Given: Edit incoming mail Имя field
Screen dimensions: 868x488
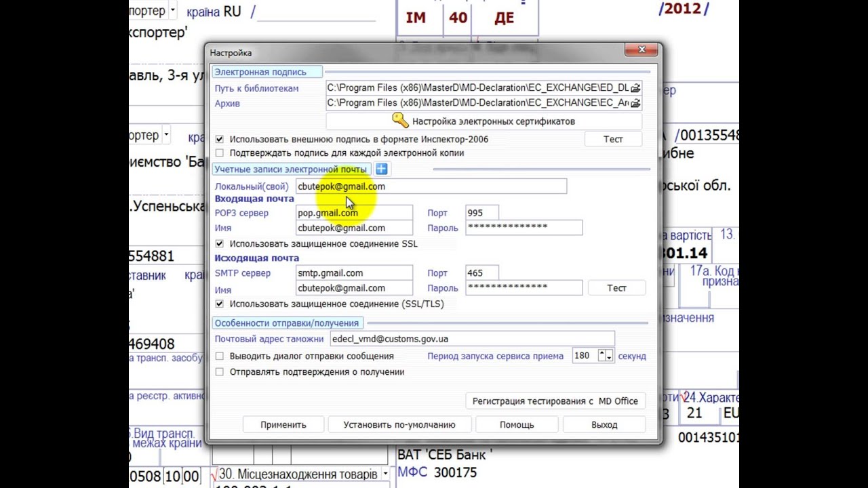Looking at the screenshot, I should (x=354, y=228).
